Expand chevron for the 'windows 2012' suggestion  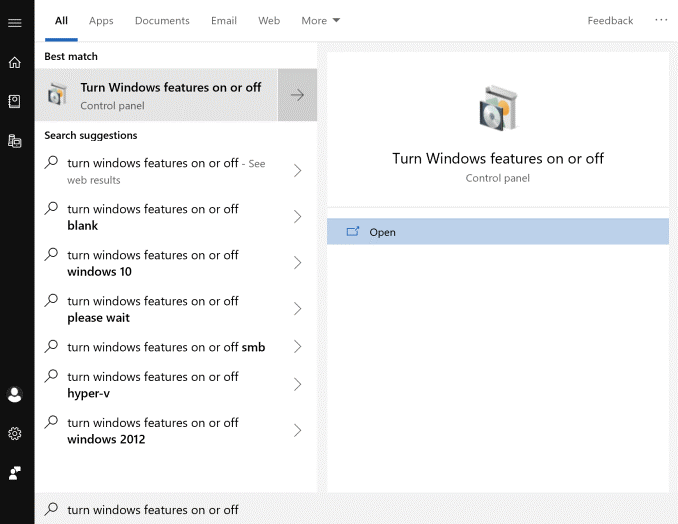[x=297, y=430]
